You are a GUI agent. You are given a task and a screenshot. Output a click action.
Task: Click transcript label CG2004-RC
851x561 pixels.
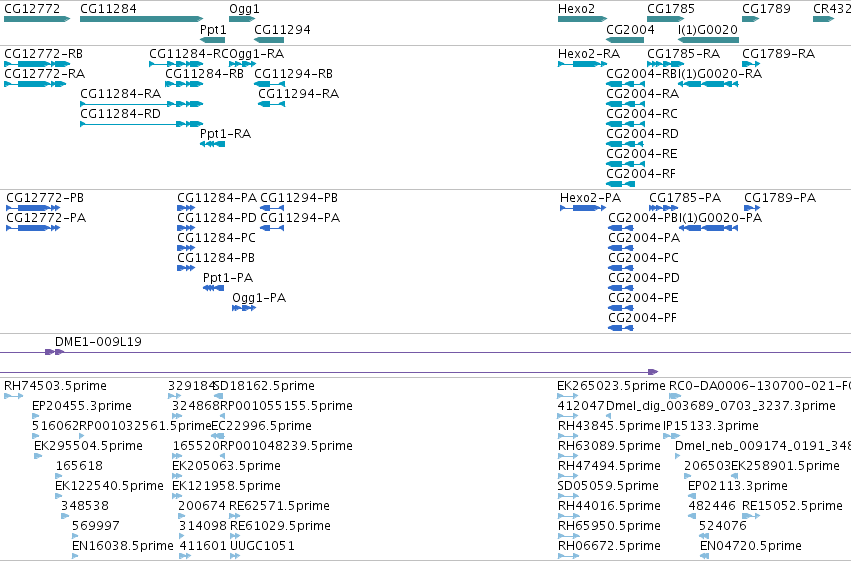tap(642, 114)
